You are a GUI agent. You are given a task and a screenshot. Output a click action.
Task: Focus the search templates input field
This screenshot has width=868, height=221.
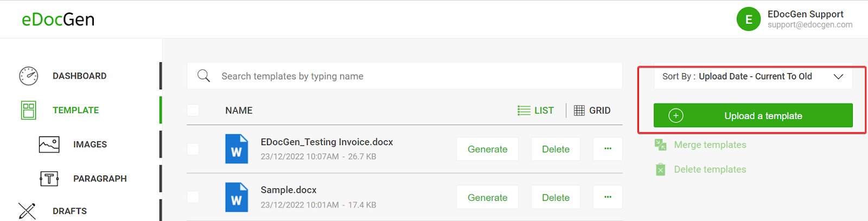tap(418, 76)
